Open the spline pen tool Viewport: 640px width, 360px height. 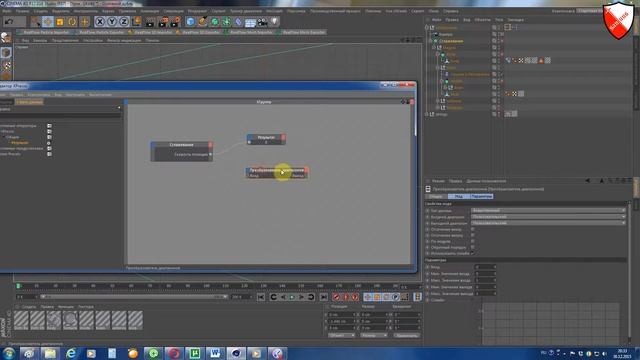[202, 21]
